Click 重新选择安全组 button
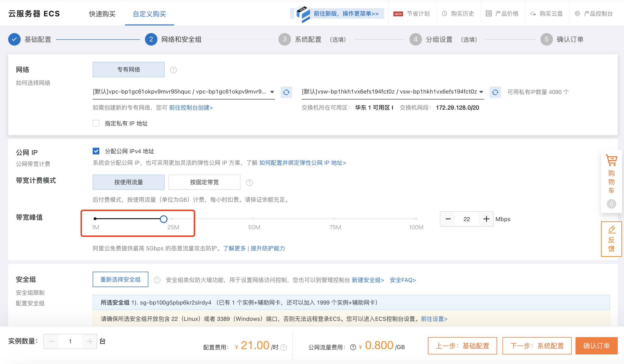The image size is (624, 364). [x=120, y=279]
